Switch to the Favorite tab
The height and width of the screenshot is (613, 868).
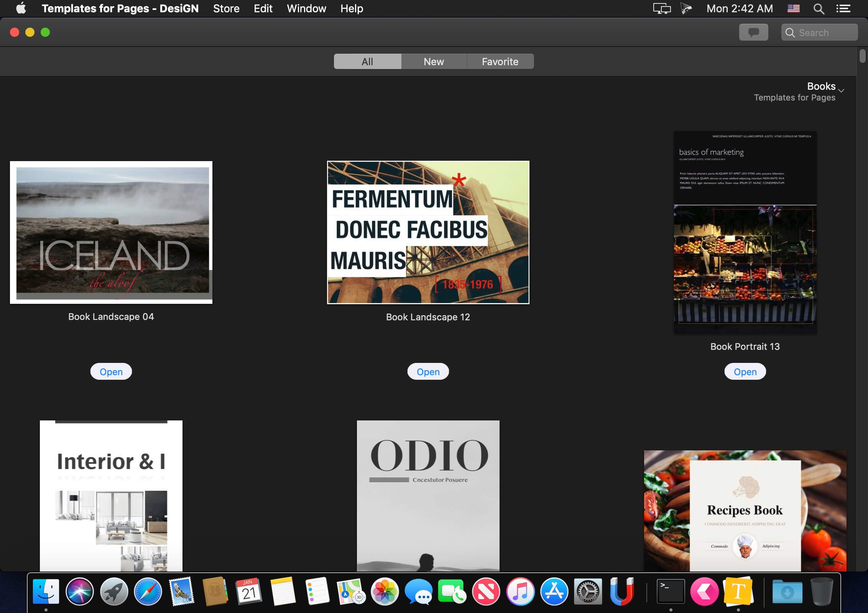500,61
